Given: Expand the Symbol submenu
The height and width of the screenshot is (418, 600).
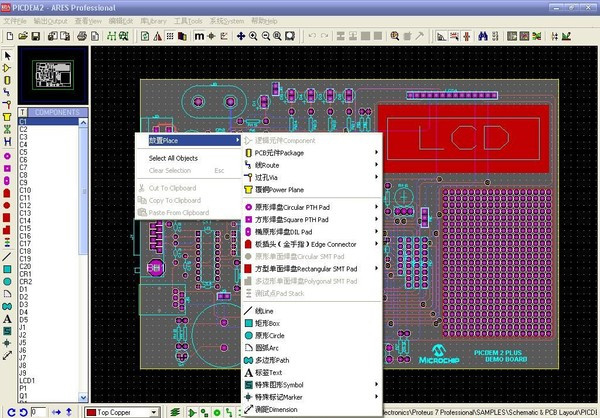Looking at the screenshot, I should [311, 384].
